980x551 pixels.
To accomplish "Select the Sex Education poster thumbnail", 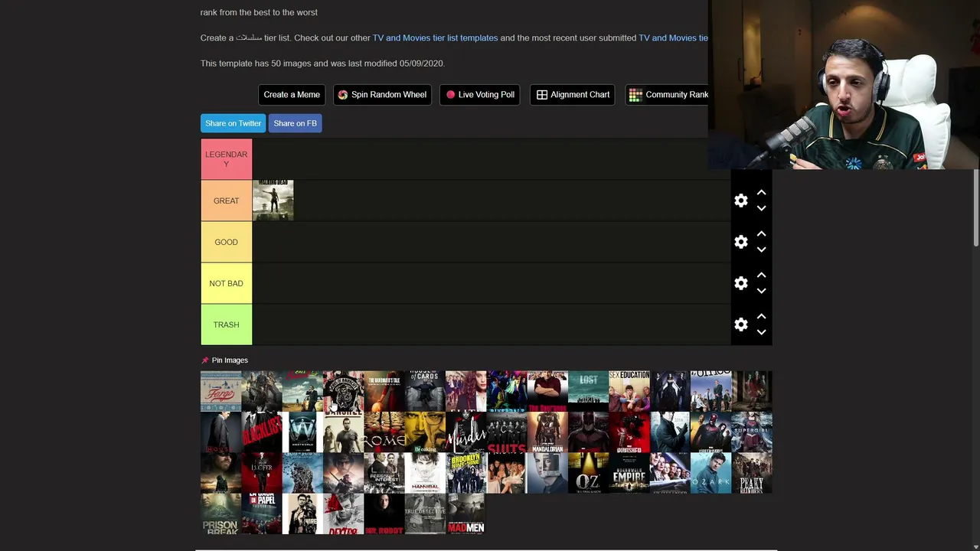I will [629, 391].
